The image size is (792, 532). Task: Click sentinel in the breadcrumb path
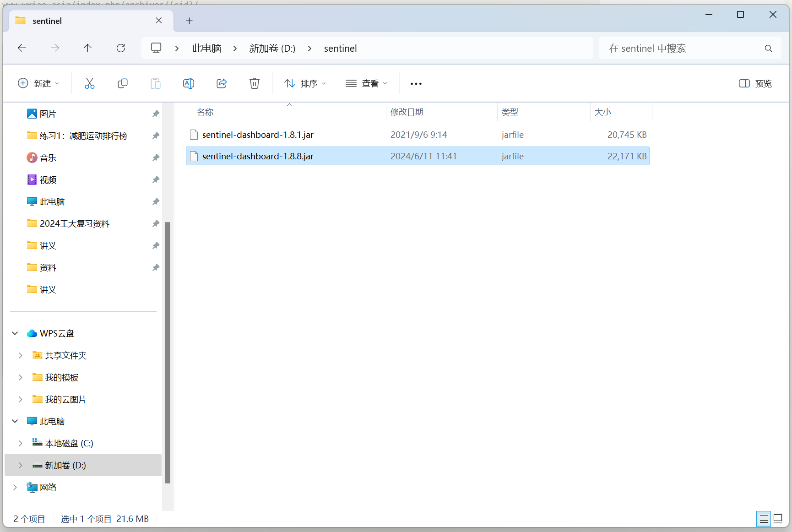click(x=340, y=49)
